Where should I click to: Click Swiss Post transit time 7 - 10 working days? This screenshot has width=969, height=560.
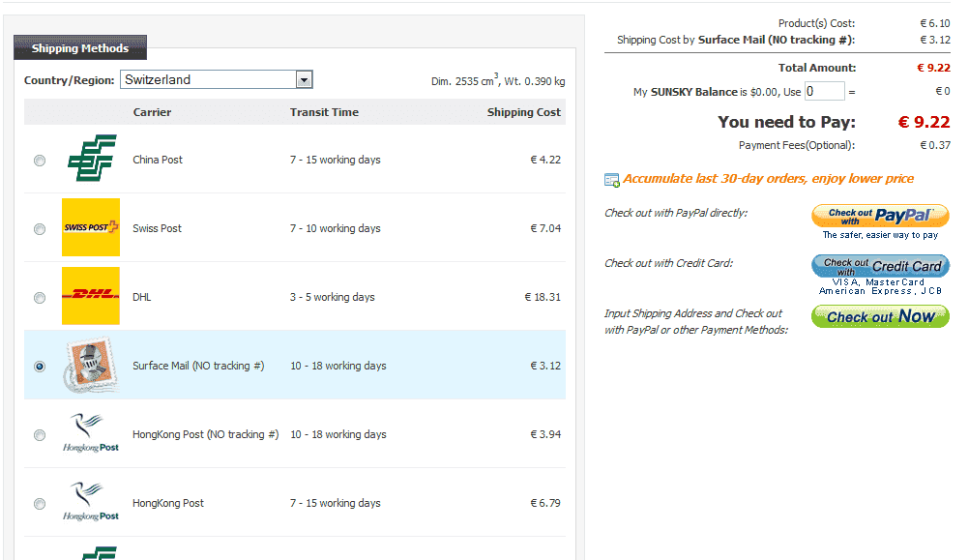tap(336, 228)
